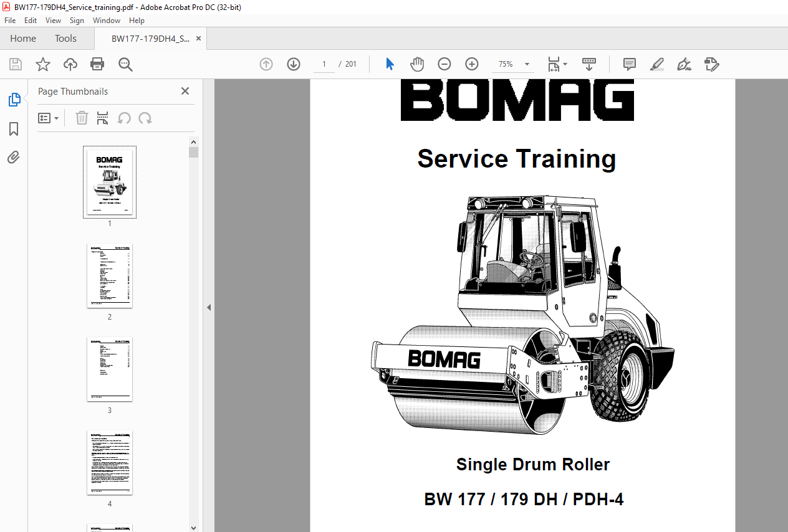Image resolution: width=788 pixels, height=532 pixels.
Task: Zoom in with the plus button
Action: [x=472, y=64]
